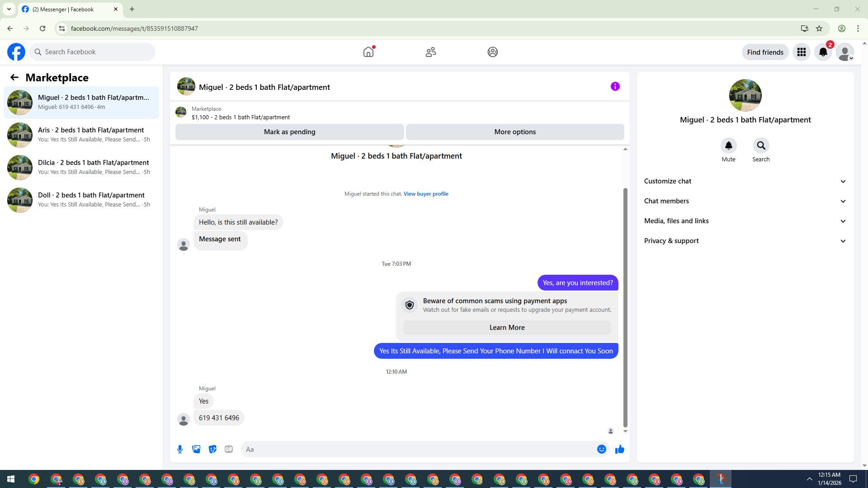This screenshot has height=488, width=868.
Task: Expand Media, files and links section
Action: pos(745,221)
